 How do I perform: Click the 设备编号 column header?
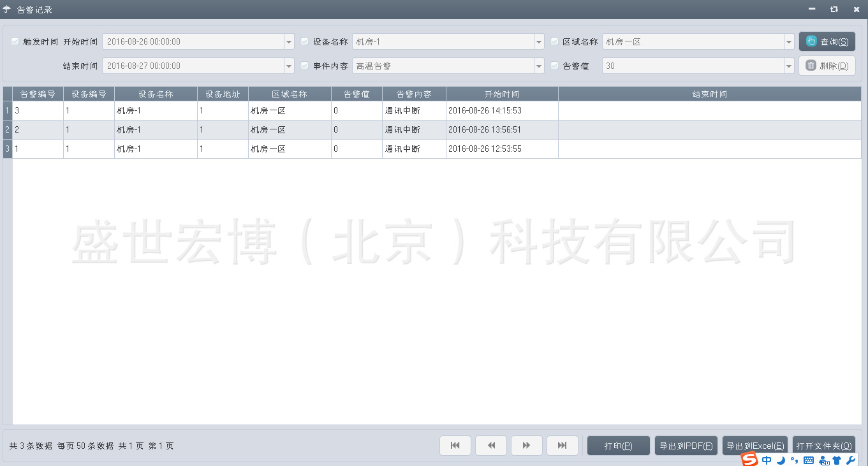[89, 94]
